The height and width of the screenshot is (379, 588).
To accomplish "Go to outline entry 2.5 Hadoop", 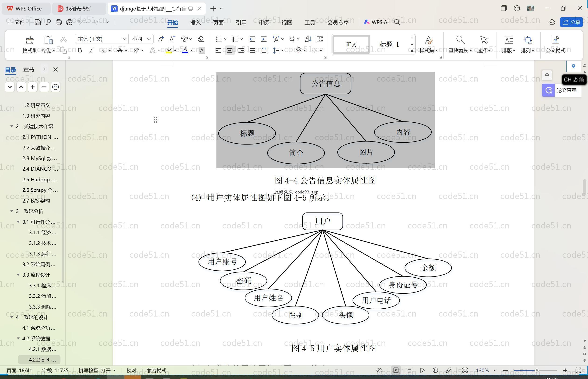I will tap(39, 179).
